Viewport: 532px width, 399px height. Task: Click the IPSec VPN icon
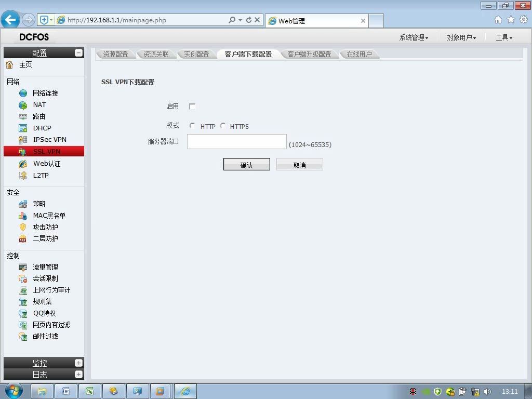click(23, 139)
